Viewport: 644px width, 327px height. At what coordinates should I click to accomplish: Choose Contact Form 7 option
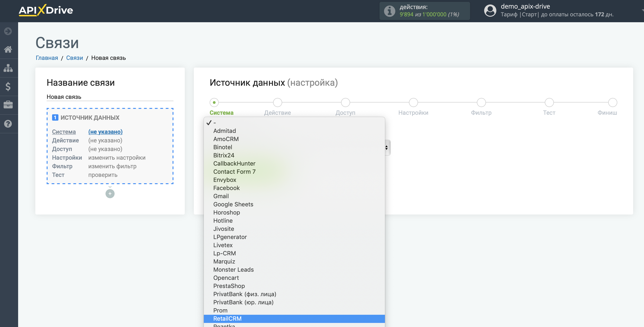(294, 172)
